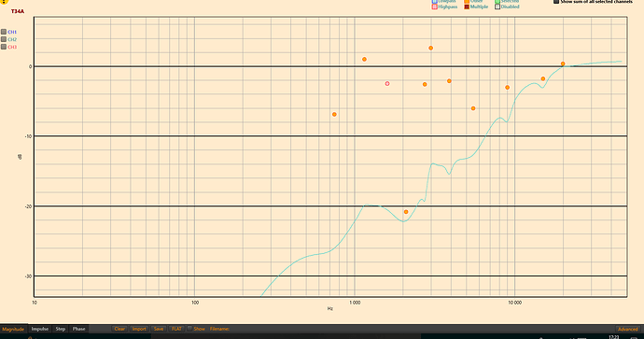The height and width of the screenshot is (339, 644).
Task: Click the Save button
Action: [159, 329]
